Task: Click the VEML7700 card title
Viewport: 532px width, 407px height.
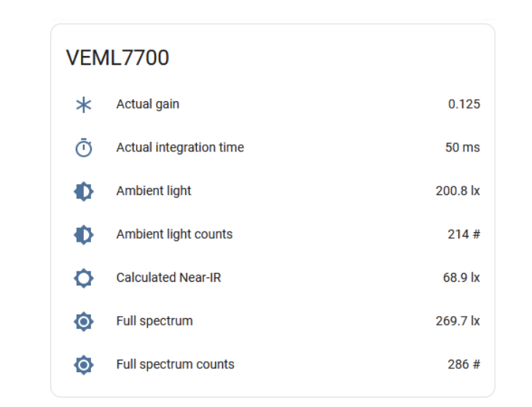Action: tap(117, 58)
